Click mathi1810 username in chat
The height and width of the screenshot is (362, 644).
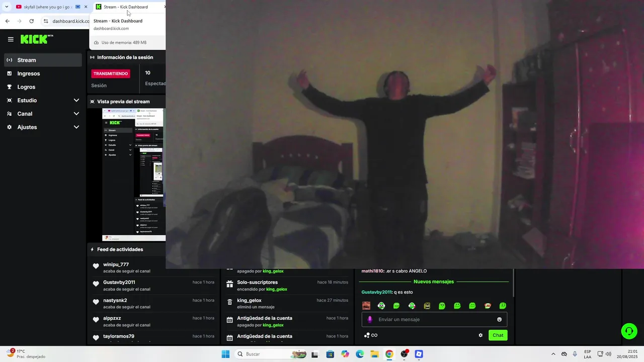click(372, 271)
